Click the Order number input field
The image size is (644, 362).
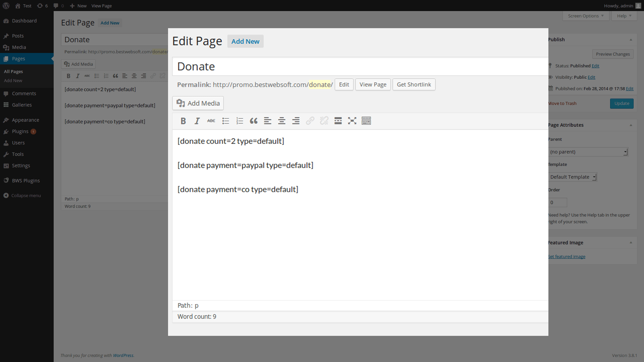[558, 202]
